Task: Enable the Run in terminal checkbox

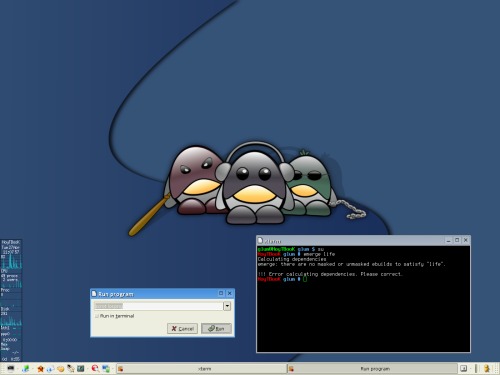Action: coord(97,316)
